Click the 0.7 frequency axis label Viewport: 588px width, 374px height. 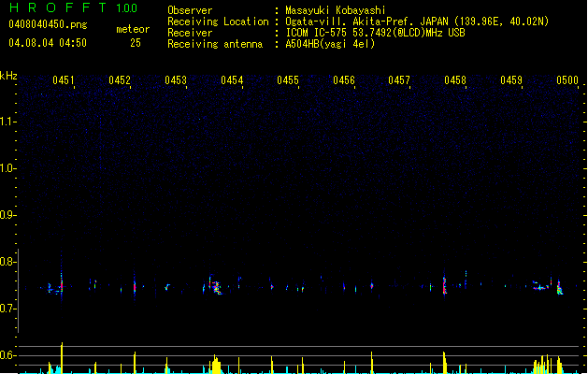point(8,309)
